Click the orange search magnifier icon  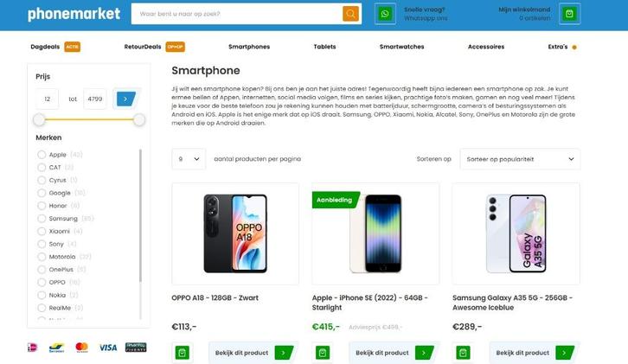[350, 14]
